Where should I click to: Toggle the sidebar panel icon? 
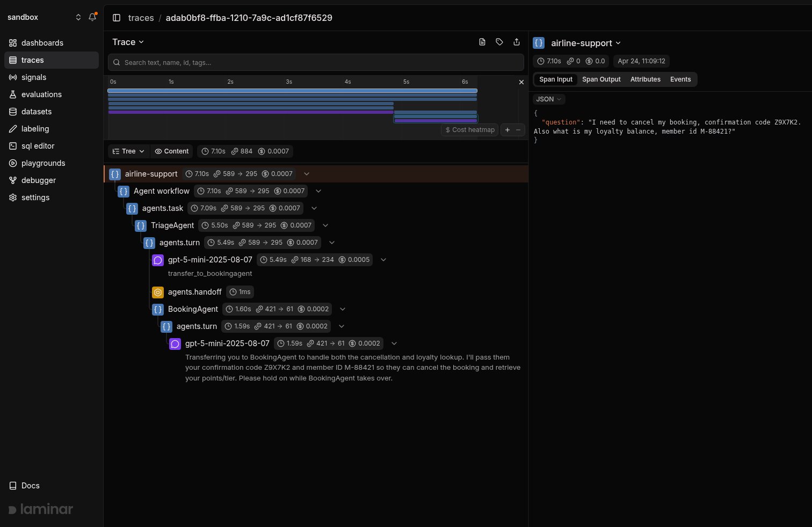point(117,18)
